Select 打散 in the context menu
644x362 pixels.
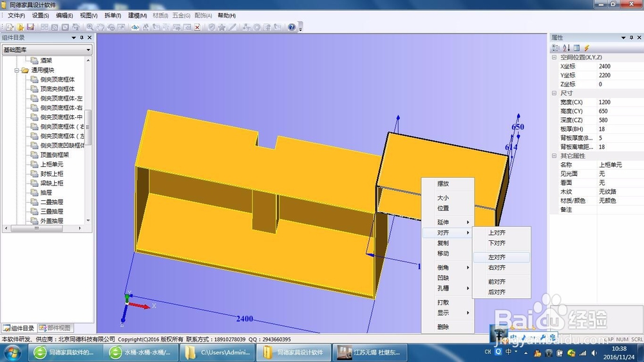(x=448, y=303)
